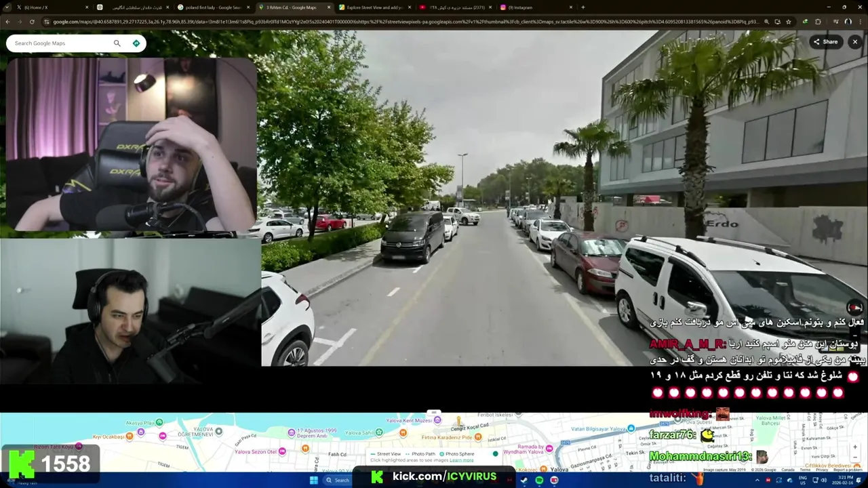Select Yalova Kent Müzesi map pin
The image size is (868, 488).
point(437,420)
